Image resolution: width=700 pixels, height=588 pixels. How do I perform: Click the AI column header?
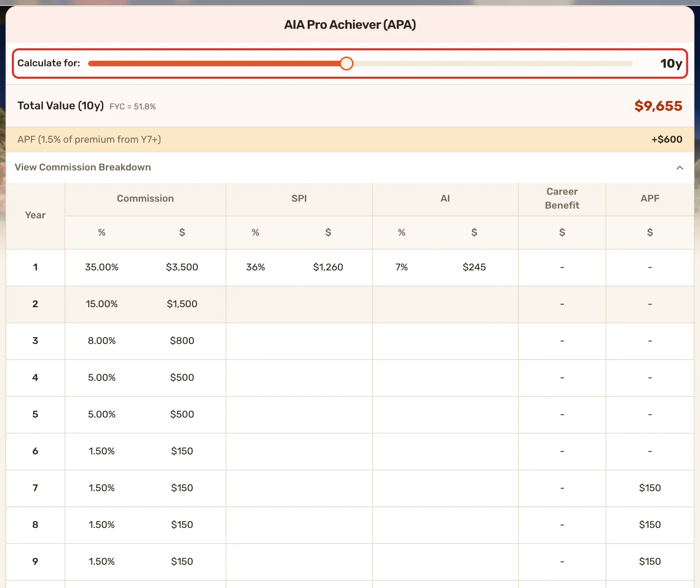(x=445, y=199)
